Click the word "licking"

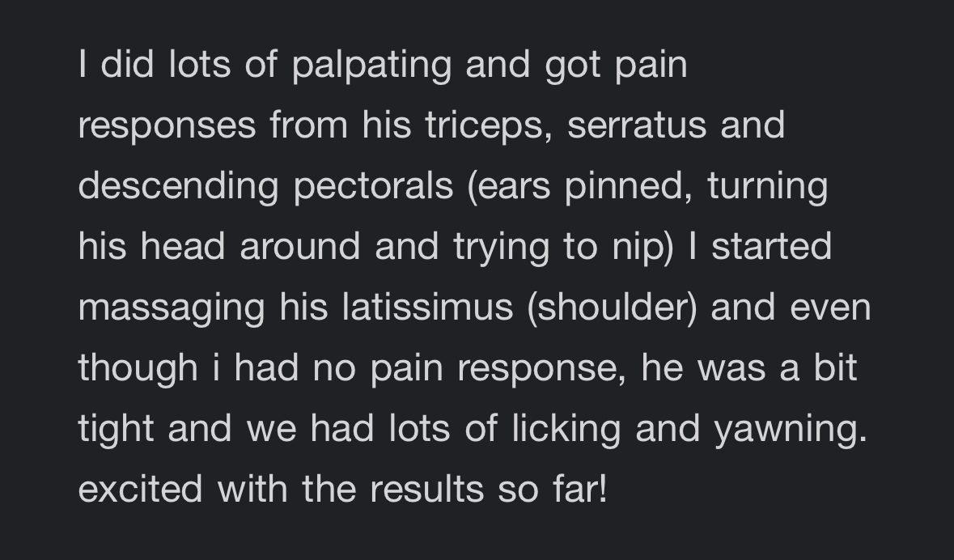click(x=566, y=430)
